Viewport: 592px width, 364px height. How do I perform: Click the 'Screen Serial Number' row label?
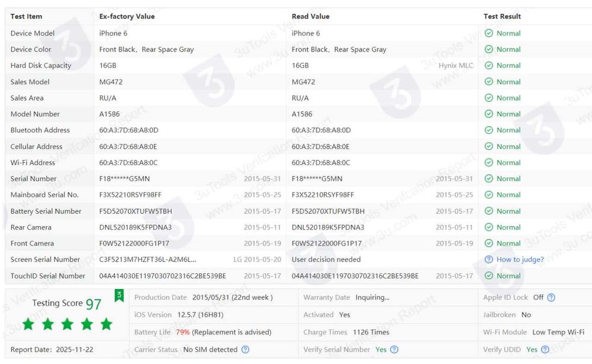tap(46, 259)
